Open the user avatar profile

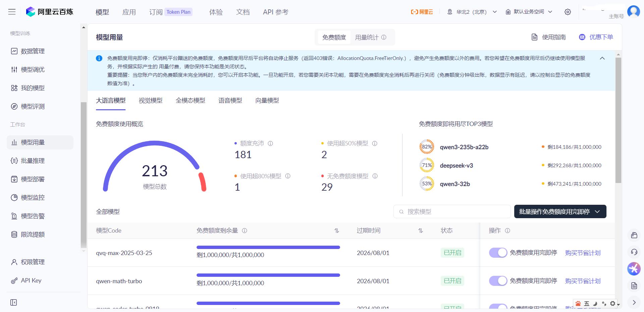click(633, 11)
